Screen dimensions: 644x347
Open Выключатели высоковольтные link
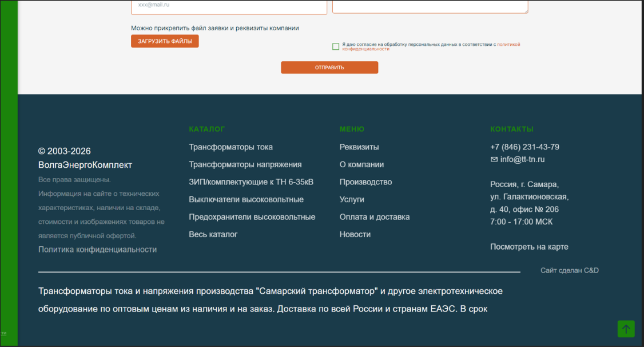click(246, 199)
